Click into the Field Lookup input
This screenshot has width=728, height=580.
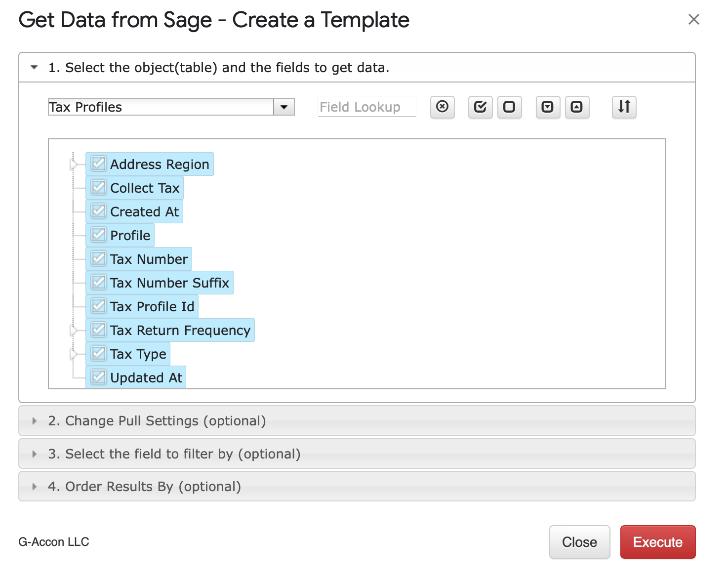(x=366, y=107)
